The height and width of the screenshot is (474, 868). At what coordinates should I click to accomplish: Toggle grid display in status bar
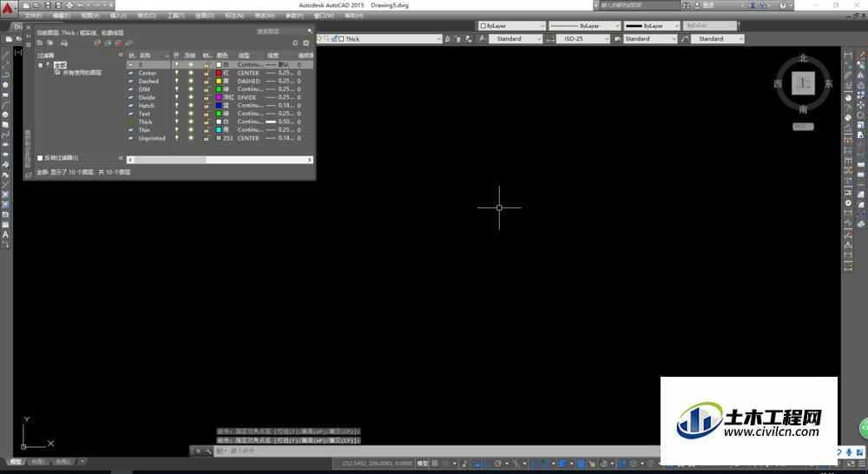pyautogui.click(x=435, y=463)
